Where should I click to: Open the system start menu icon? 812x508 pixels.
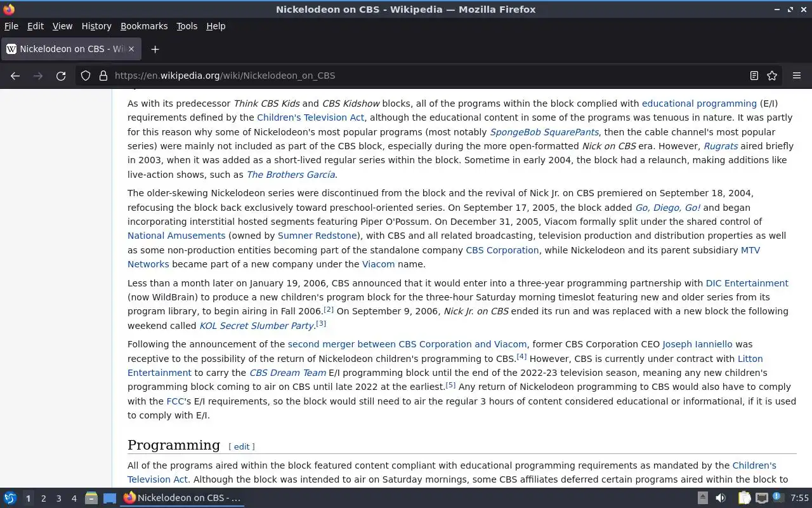pos(10,498)
